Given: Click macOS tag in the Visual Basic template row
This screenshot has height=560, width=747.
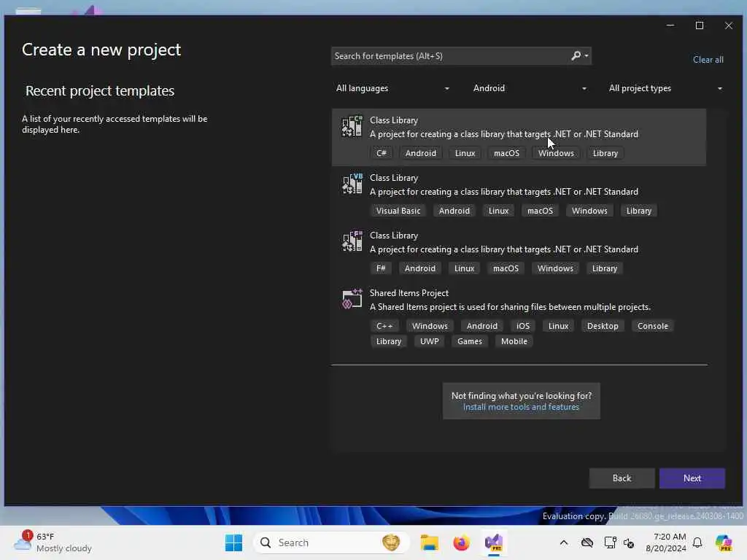Looking at the screenshot, I should 541,211.
